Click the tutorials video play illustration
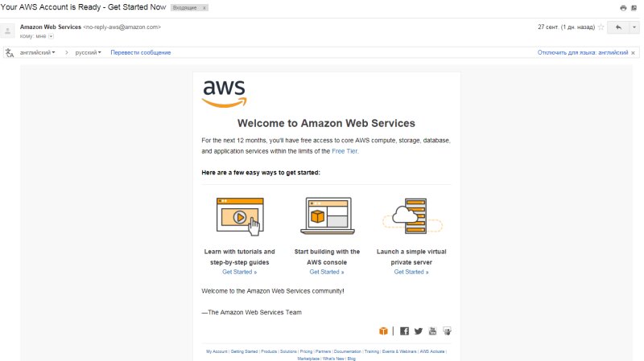This screenshot has width=644, height=361. coord(239,215)
